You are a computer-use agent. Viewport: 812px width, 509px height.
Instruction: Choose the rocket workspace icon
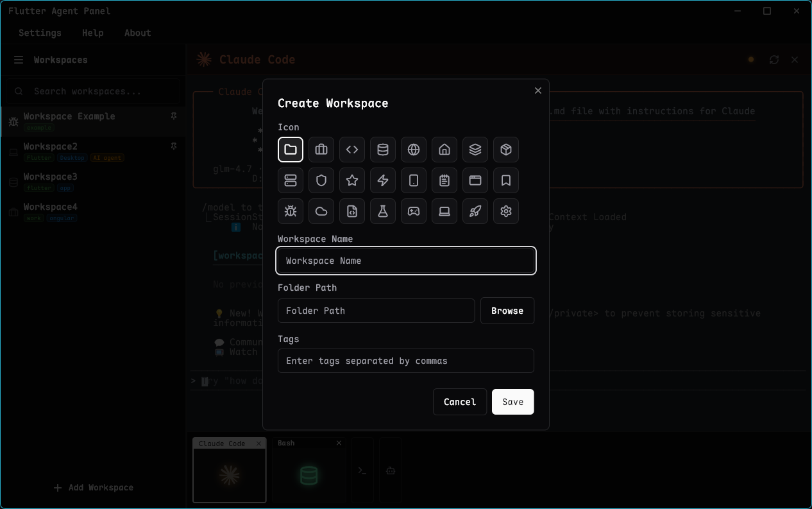tap(475, 211)
